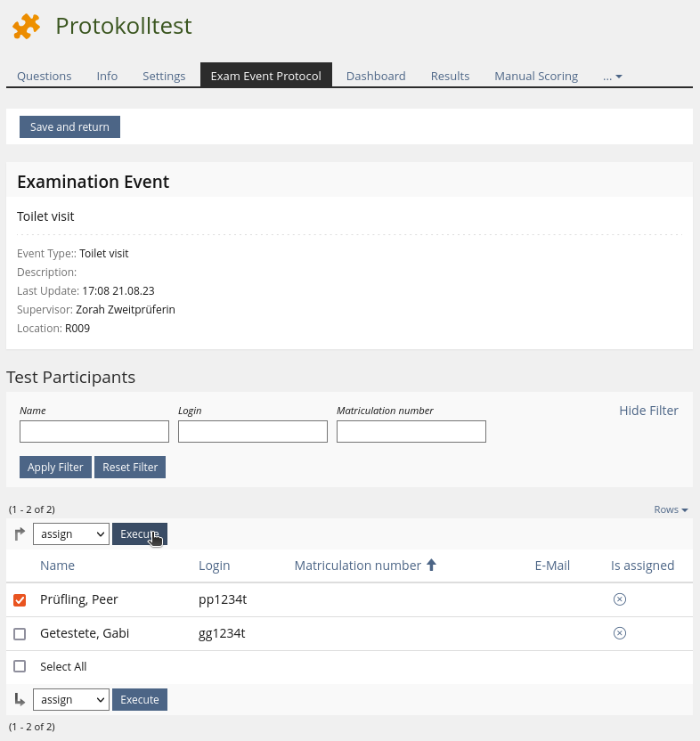Focus the Matriculation number filter field
Image resolution: width=700 pixels, height=741 pixels.
coord(411,432)
